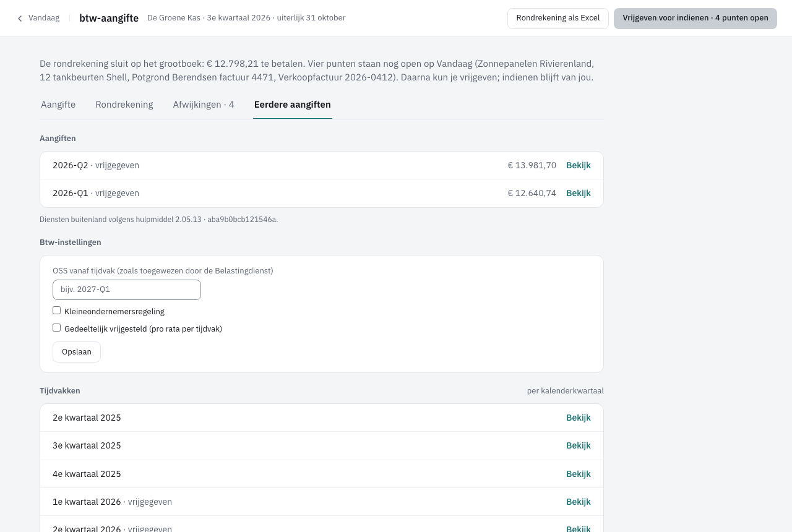This screenshot has width=792, height=532.
Task: Click the back chevron icon beside Vandaag
Action: coord(20,19)
